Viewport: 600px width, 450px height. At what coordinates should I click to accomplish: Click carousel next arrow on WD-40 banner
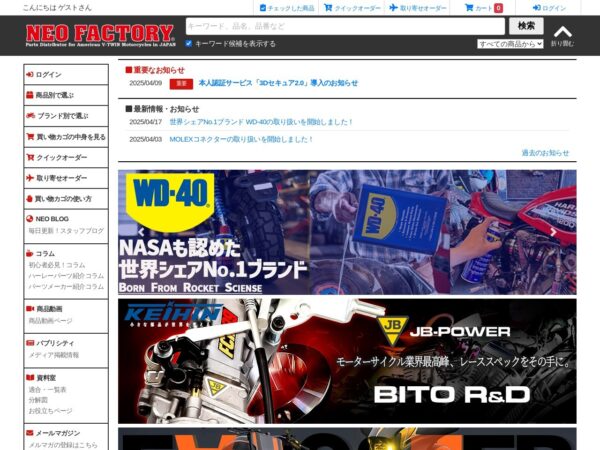pos(553,232)
